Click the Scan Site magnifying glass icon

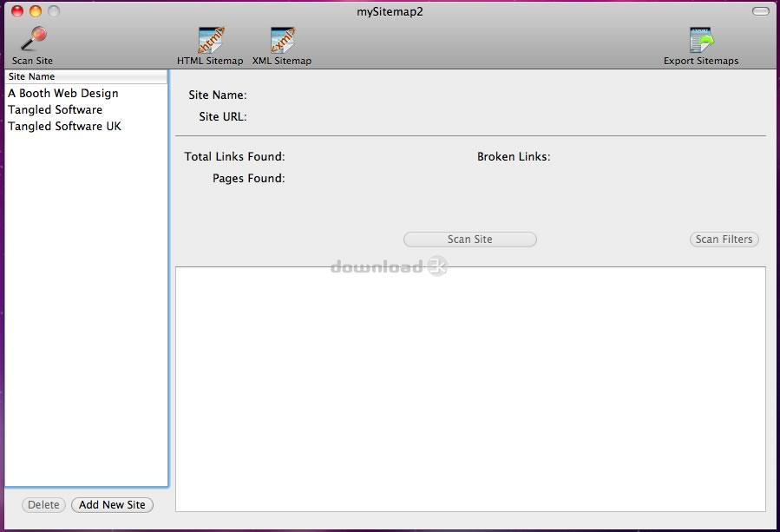33,40
